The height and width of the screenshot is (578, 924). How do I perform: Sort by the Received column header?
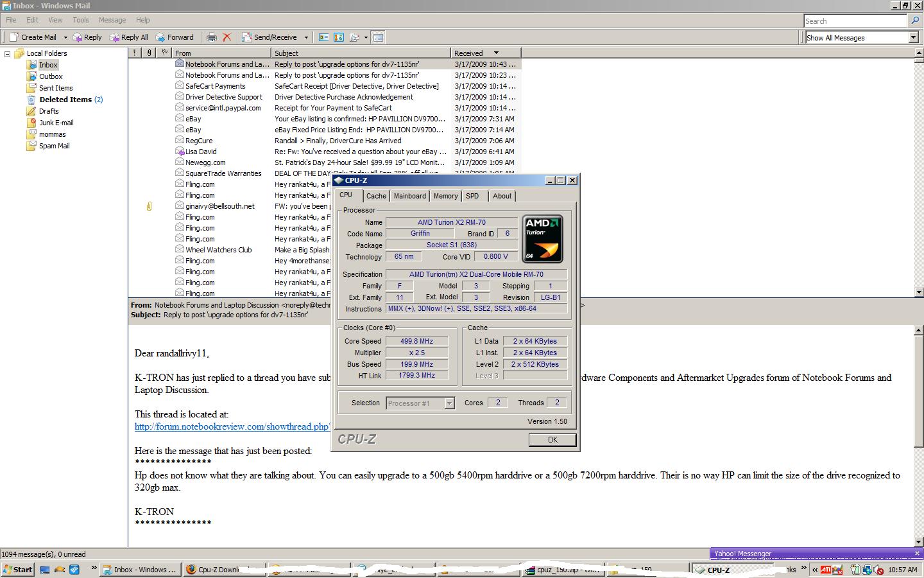[x=486, y=53]
